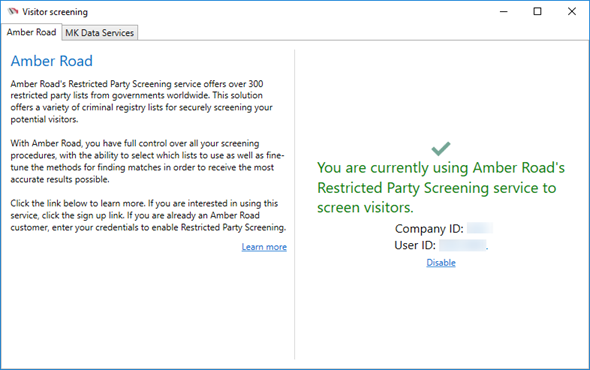590x370 pixels.
Task: Click the "User ID:" label
Action: (415, 245)
